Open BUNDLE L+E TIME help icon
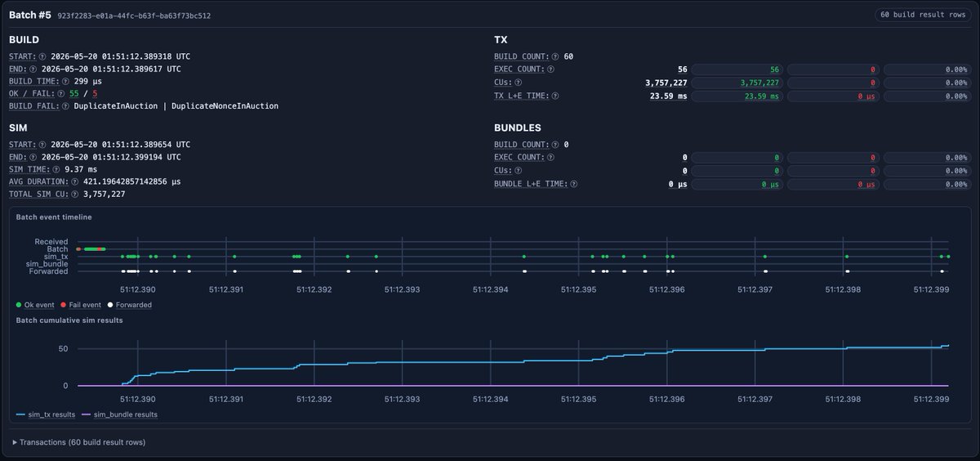This screenshot has height=461, width=980. point(573,183)
